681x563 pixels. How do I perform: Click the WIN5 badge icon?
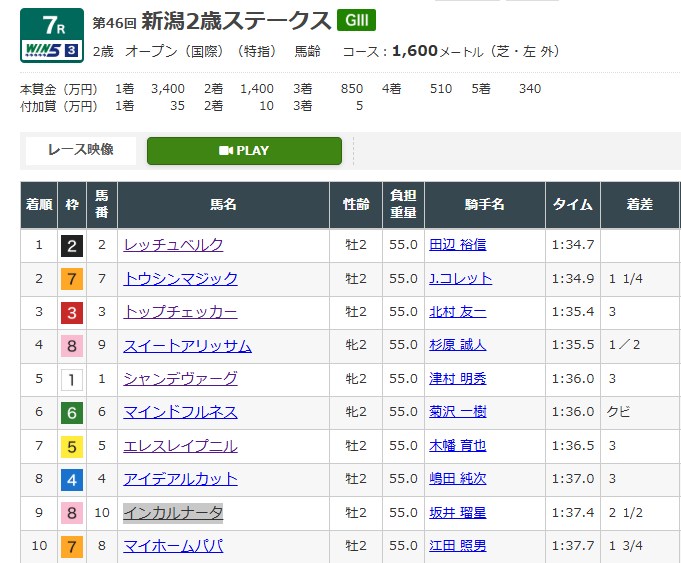(x=52, y=50)
